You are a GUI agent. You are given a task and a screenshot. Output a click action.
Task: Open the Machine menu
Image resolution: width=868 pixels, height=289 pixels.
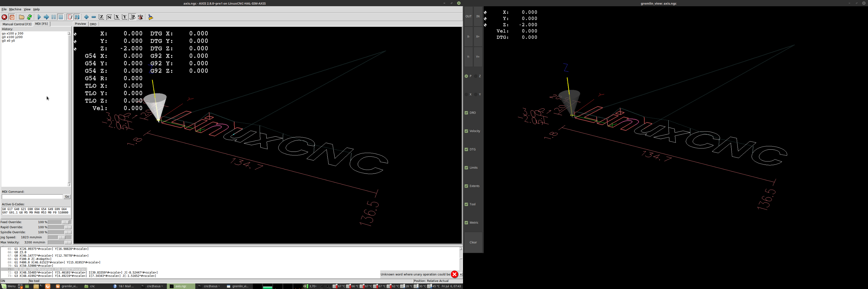coord(15,9)
